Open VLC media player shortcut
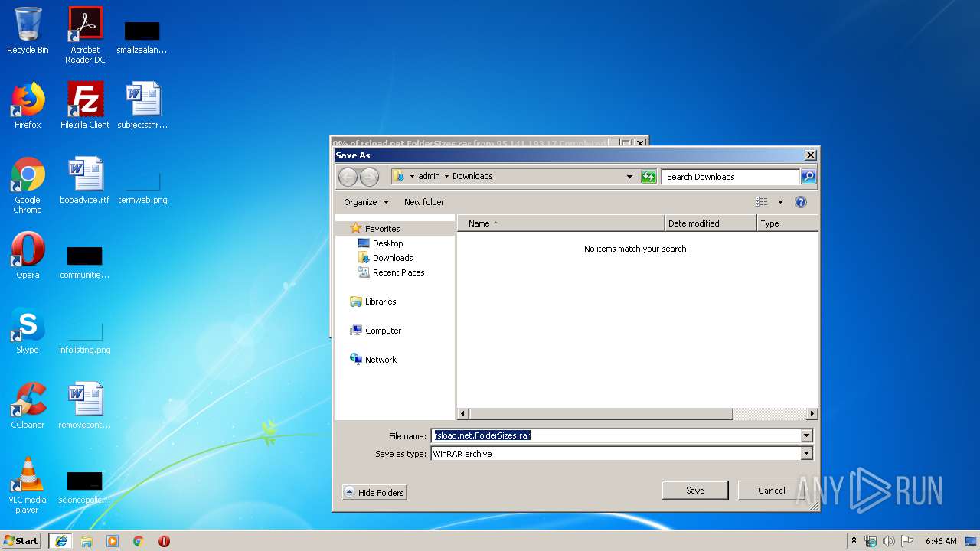This screenshot has height=551, width=980. pos(28,485)
